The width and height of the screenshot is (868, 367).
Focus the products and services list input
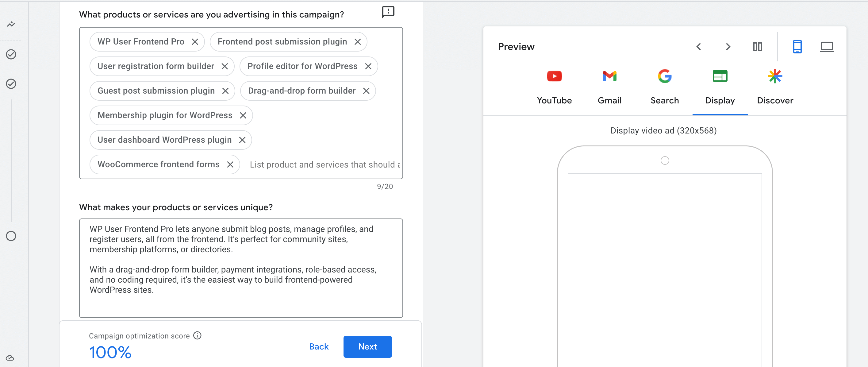pyautogui.click(x=325, y=165)
